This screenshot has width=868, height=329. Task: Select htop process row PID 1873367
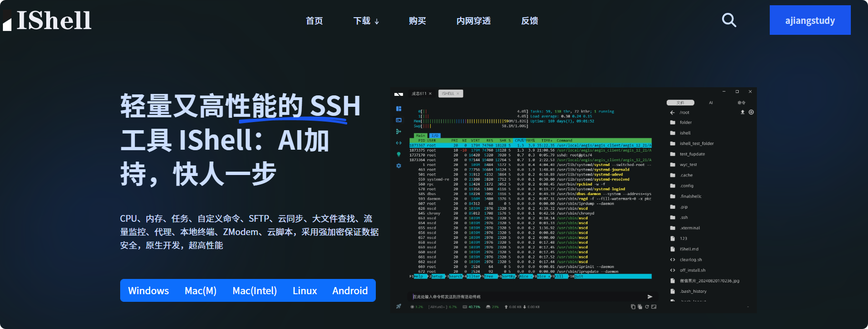pyautogui.click(x=530, y=145)
